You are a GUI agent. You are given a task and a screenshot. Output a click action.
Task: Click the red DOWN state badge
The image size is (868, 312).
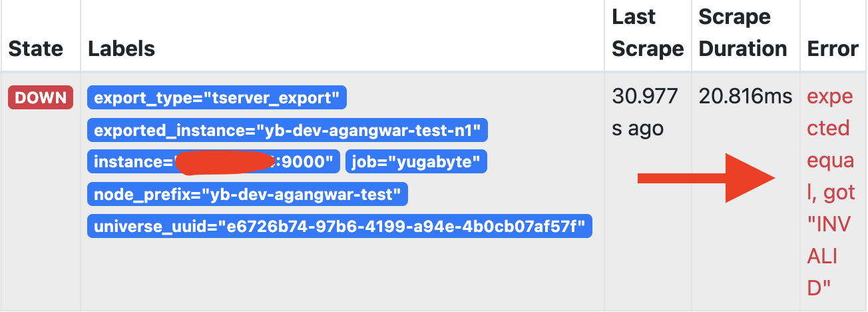coord(40,98)
